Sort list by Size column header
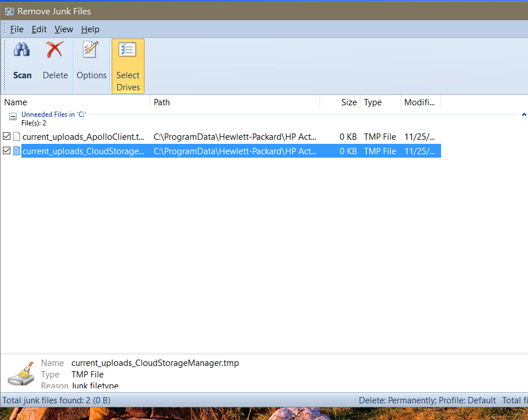Image resolution: width=528 pixels, height=420 pixels. pos(341,102)
